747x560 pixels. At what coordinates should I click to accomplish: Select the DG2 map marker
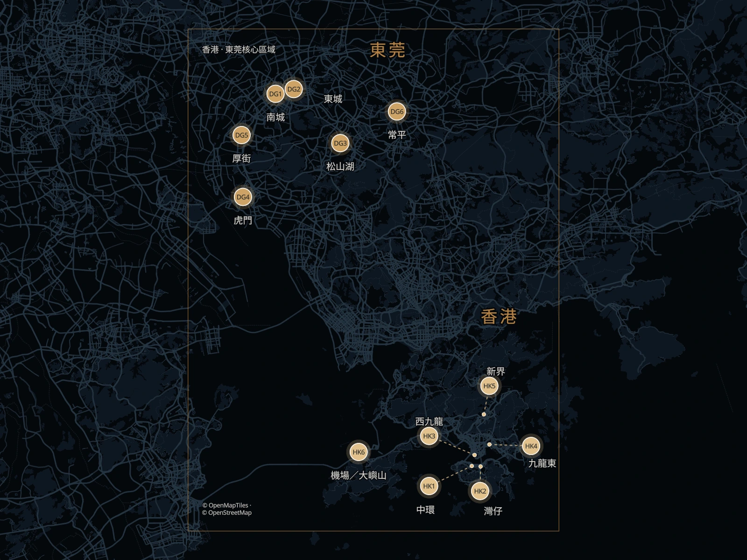click(x=294, y=89)
